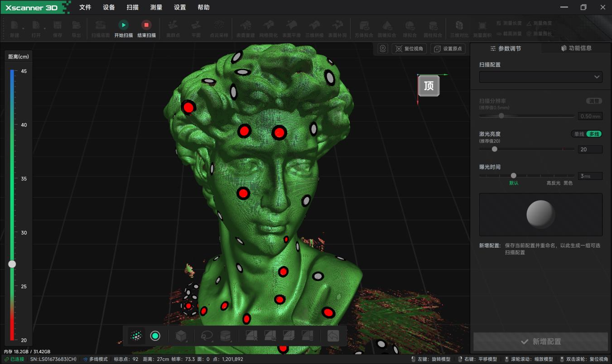Select the 表面补洞 hole filling tool
Screen dimensions: 612x364
337,29
